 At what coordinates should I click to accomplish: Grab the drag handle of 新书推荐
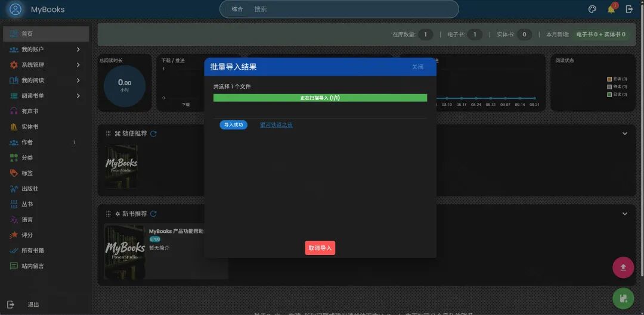pos(109,214)
